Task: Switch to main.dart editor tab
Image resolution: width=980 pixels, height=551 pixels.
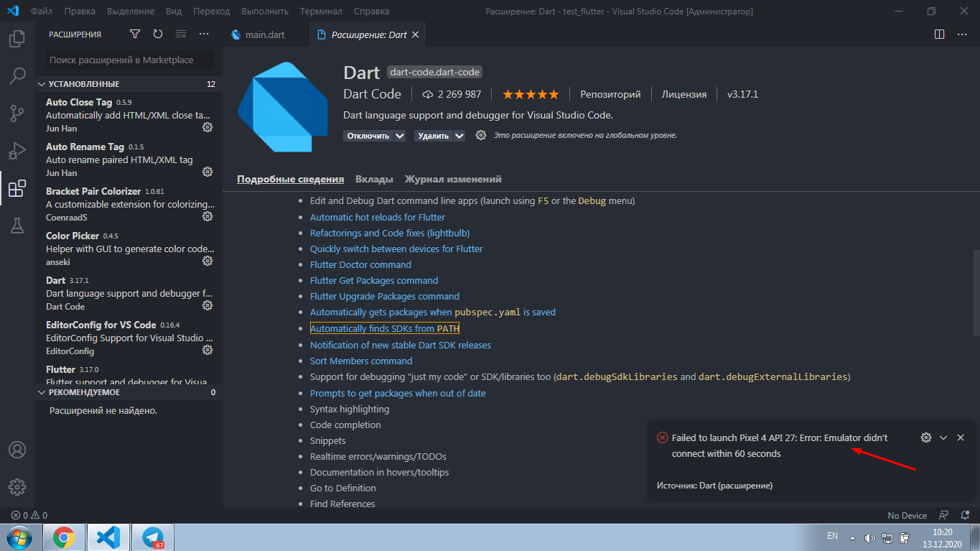Action: point(266,34)
